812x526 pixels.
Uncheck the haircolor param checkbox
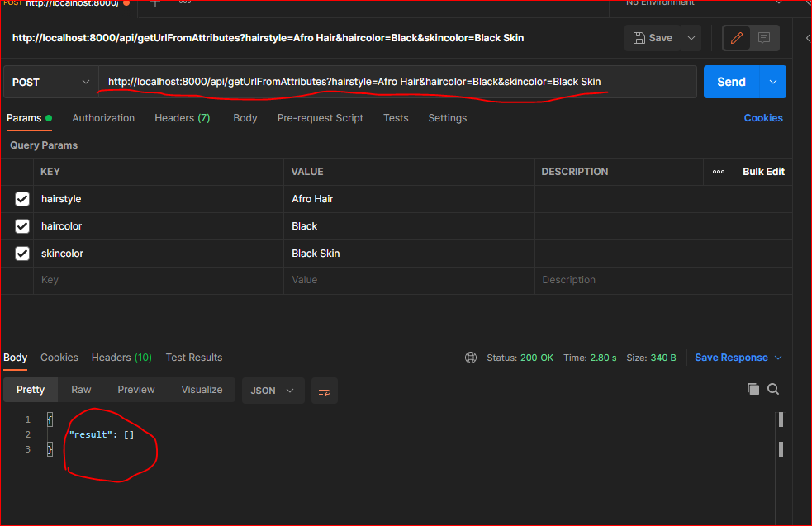[x=22, y=226]
